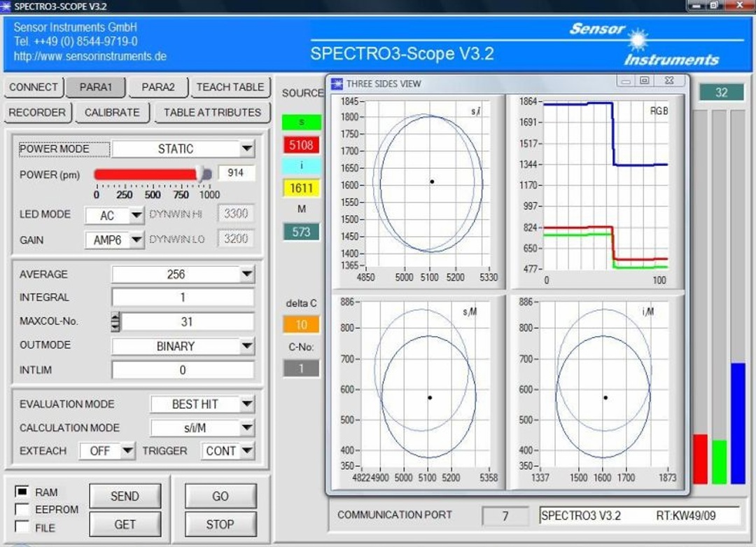Open the RECORDER tab
Viewport: 756px width, 547px height.
(37, 112)
